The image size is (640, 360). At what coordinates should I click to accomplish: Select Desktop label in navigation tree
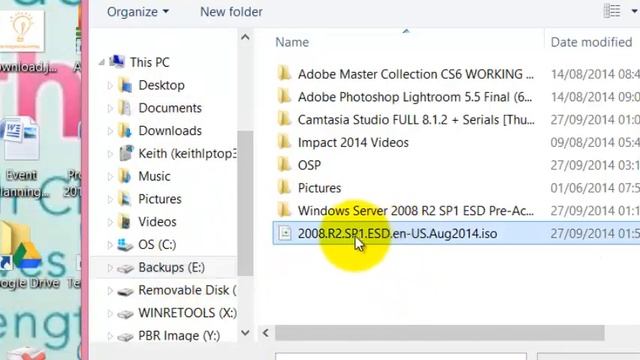162,85
